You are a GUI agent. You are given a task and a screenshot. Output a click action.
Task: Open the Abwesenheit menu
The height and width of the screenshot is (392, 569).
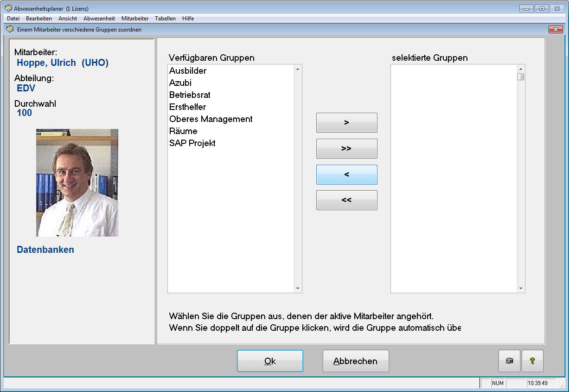tap(99, 19)
